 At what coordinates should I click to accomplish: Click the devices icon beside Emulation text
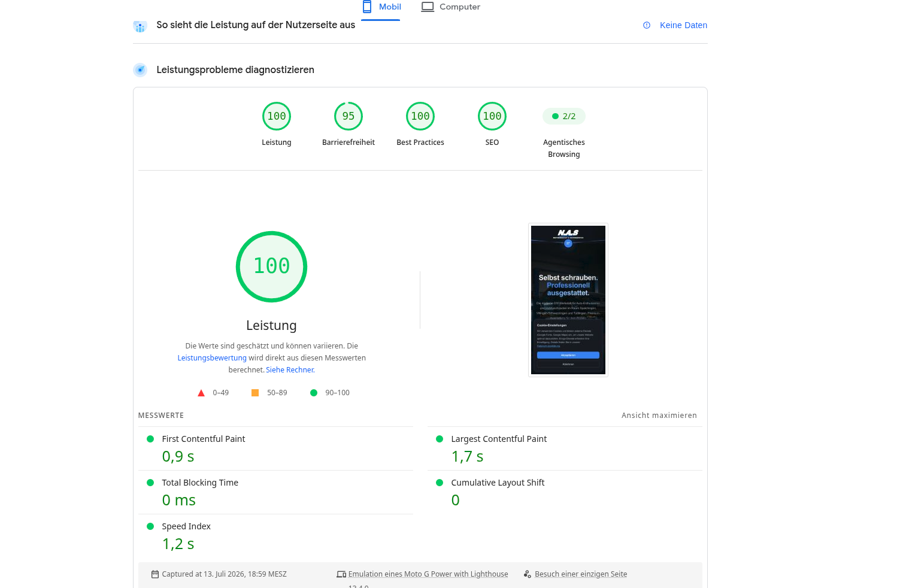click(x=341, y=574)
